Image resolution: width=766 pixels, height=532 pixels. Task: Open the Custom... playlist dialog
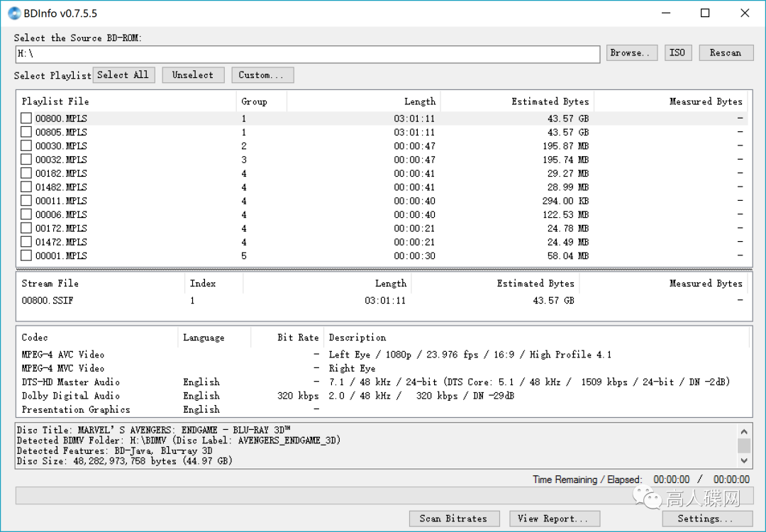pos(262,74)
